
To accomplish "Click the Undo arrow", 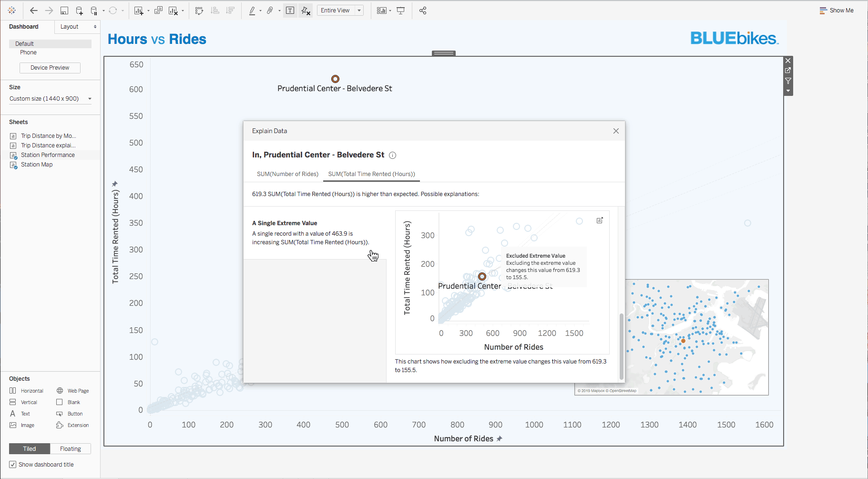I will pos(33,10).
